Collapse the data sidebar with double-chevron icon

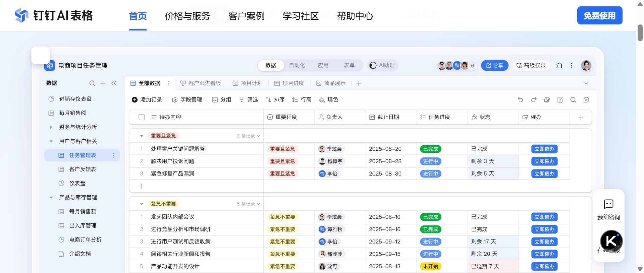click(x=114, y=83)
